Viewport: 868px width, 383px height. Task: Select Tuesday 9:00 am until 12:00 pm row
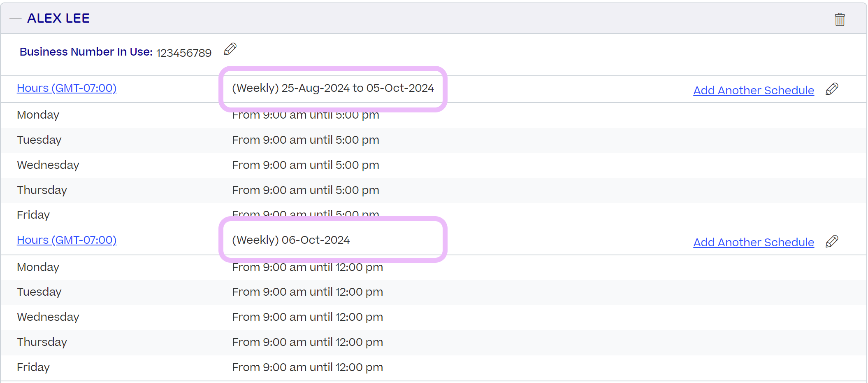tap(434, 292)
